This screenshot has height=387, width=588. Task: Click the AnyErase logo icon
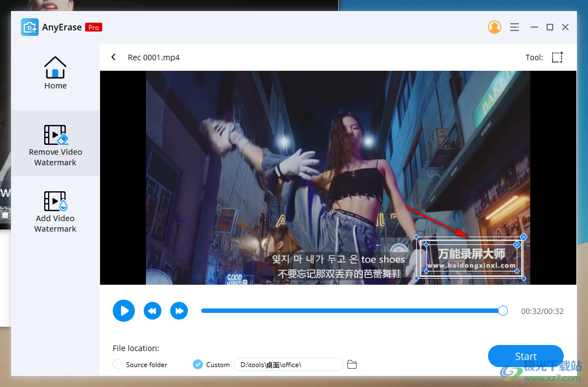coord(30,27)
